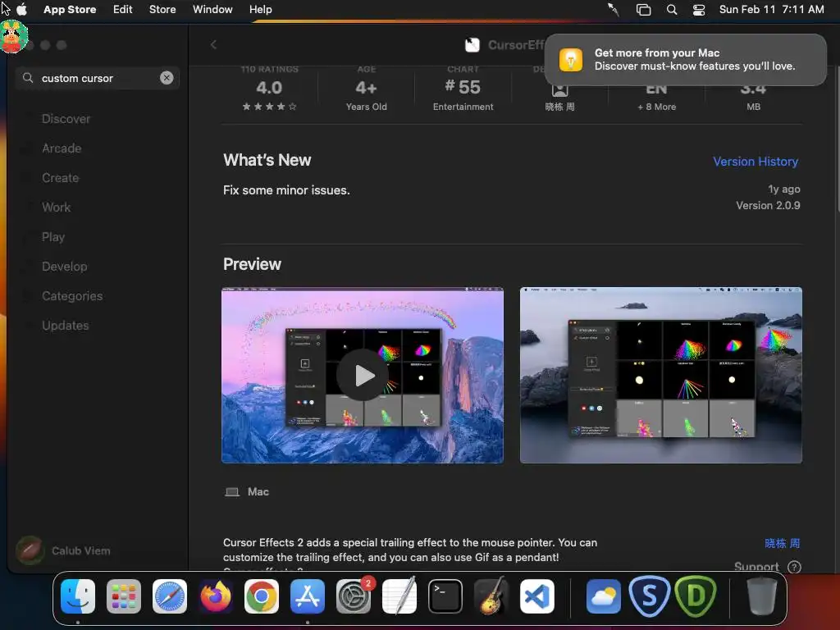Image resolution: width=840 pixels, height=630 pixels.
Task: Open the Support link
Action: pyautogui.click(x=756, y=567)
